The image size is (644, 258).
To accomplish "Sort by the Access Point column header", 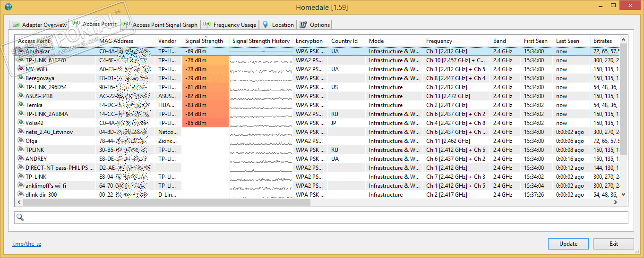I will click(55, 41).
